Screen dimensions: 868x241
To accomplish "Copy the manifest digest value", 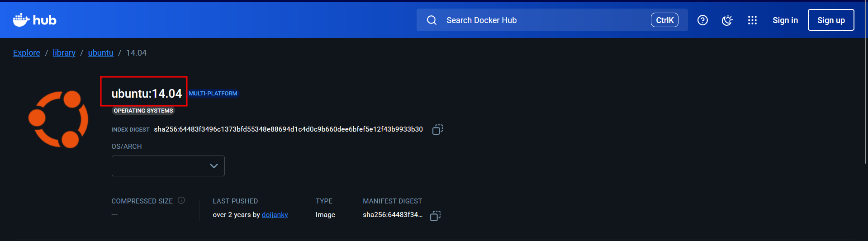I will click(435, 216).
